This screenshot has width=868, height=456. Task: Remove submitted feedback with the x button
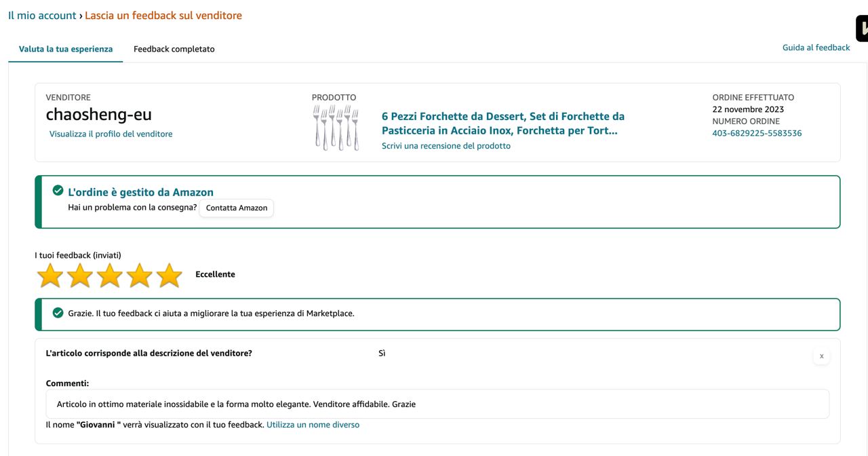click(821, 356)
